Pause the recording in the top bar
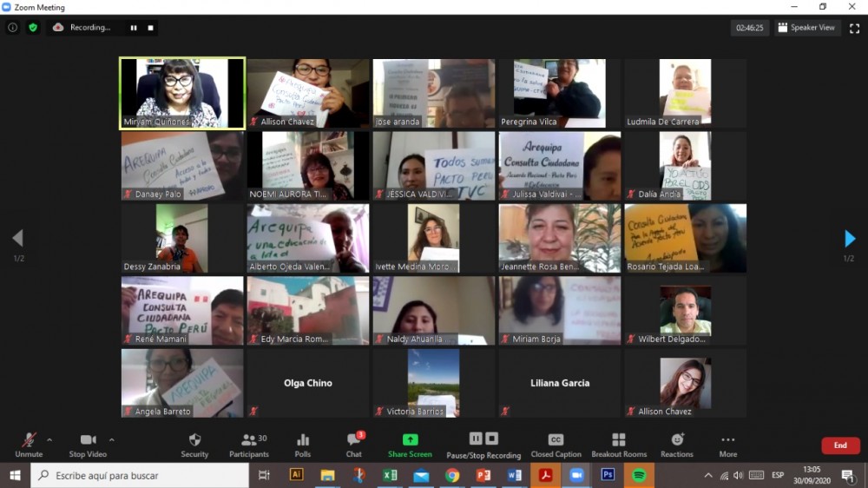This screenshot has height=488, width=868. click(134, 28)
